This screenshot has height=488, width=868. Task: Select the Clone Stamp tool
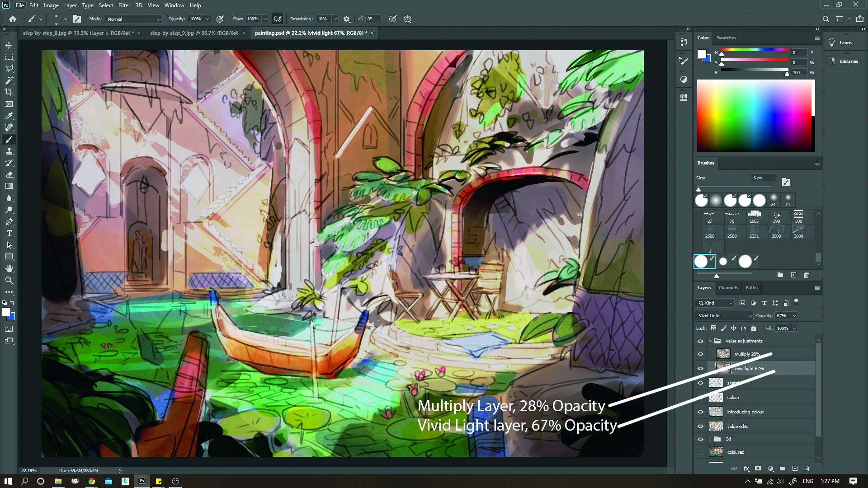(x=9, y=151)
